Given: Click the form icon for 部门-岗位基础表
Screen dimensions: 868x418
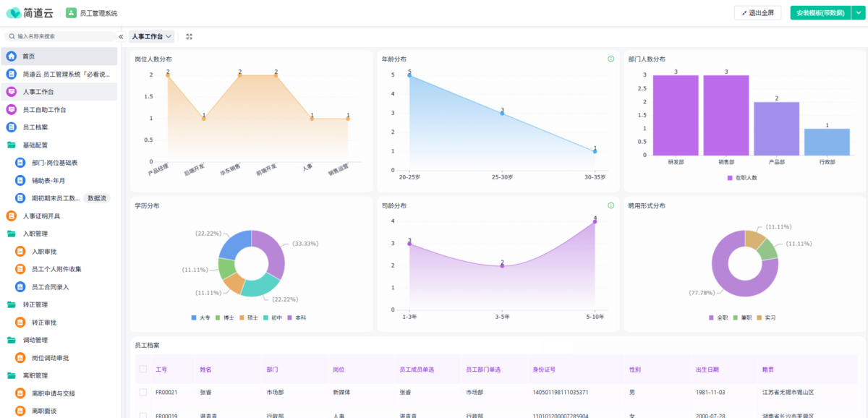Looking at the screenshot, I should (20, 163).
